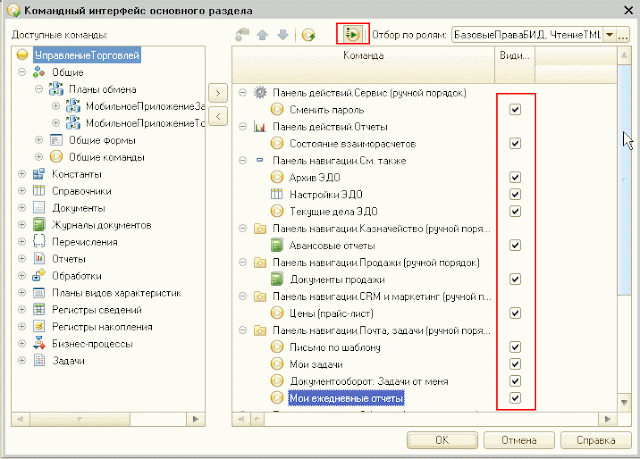Click the ellipsis button beside role filter

click(x=622, y=35)
